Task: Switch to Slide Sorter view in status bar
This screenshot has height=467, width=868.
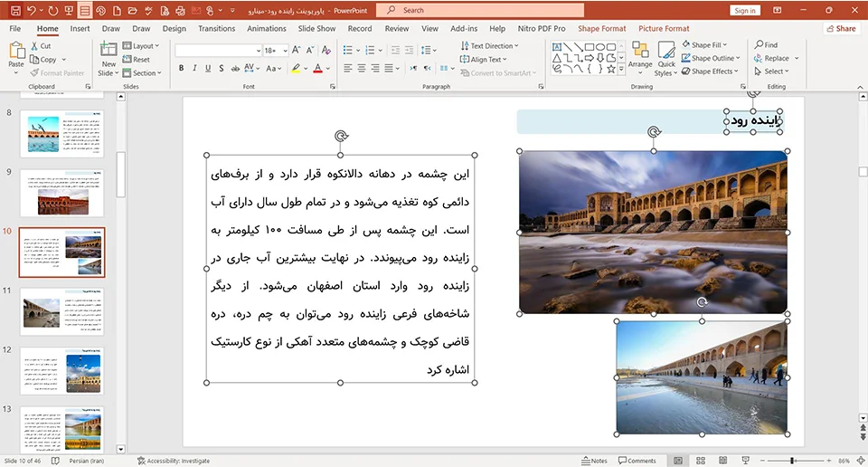Action: (x=700, y=461)
